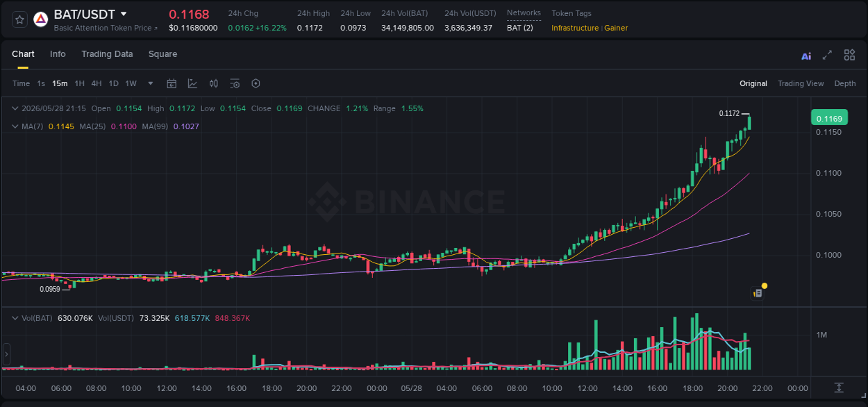
Task: Switch to Original chart view
Action: [x=753, y=83]
